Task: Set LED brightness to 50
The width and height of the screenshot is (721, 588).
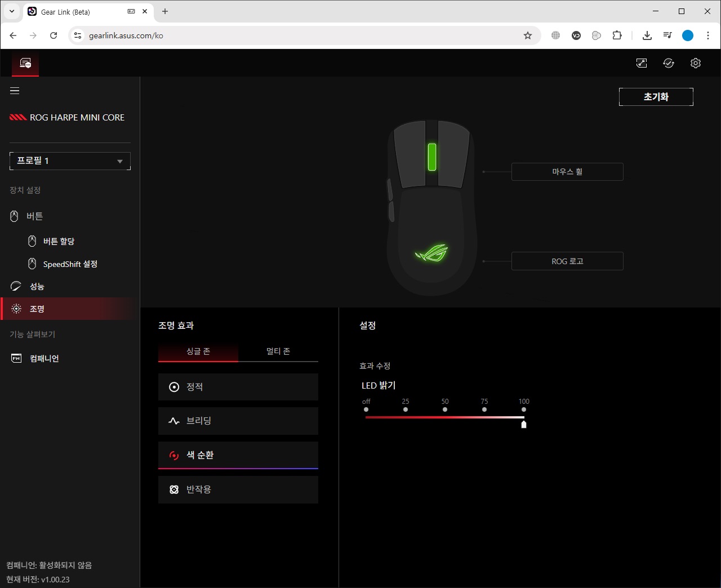Action: [x=445, y=409]
